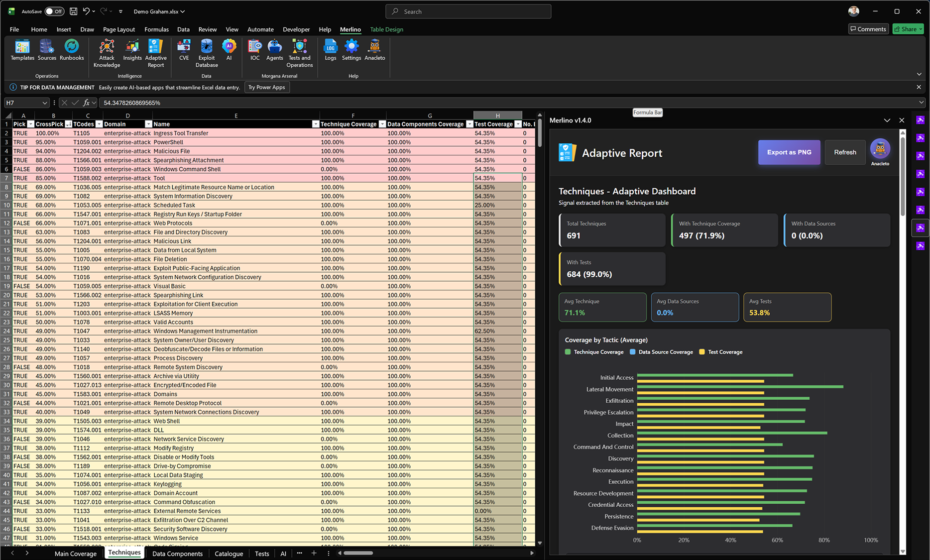Switch to the Data Components sheet tab
Viewport: 930px width, 560px height.
(177, 553)
